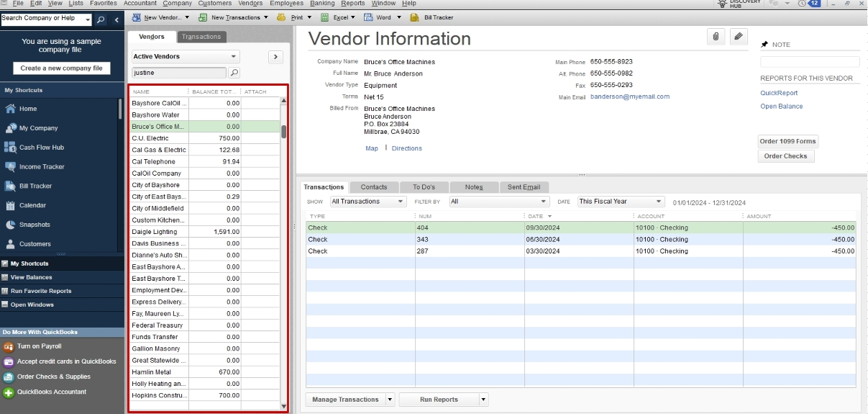Expand vendor list with the arrow button

[275, 56]
